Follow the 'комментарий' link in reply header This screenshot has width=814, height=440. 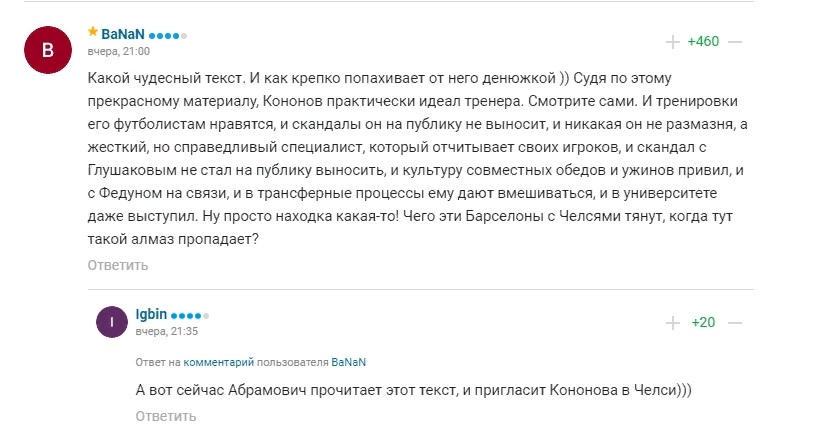(x=219, y=362)
